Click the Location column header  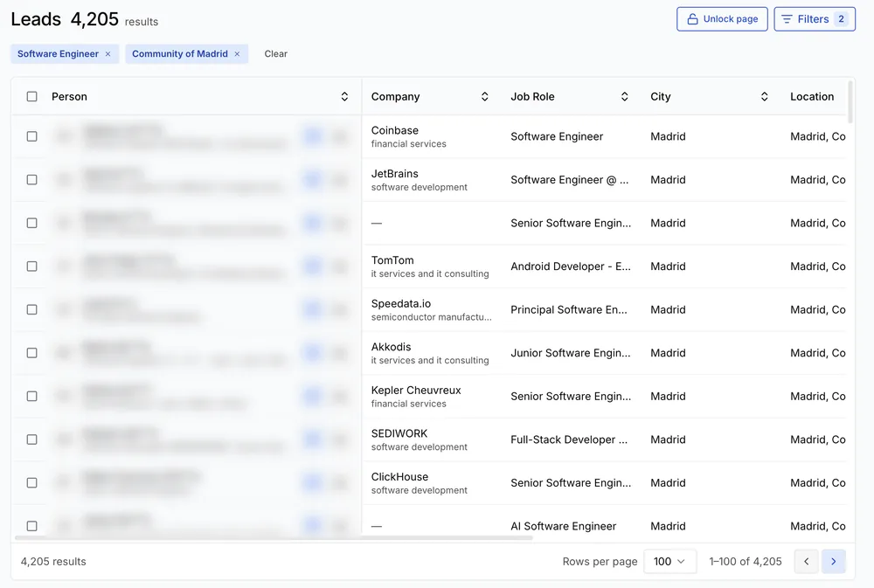tap(812, 96)
